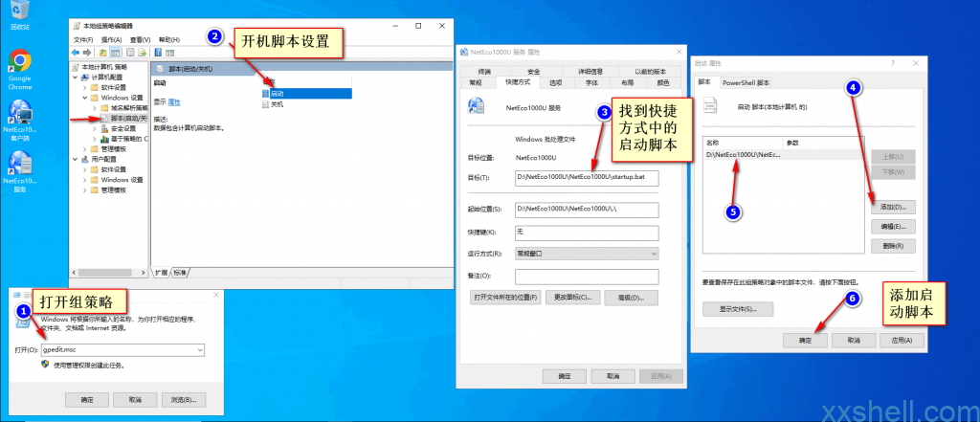
Task: Select the 启动 script item in the right pane
Action: click(x=278, y=94)
